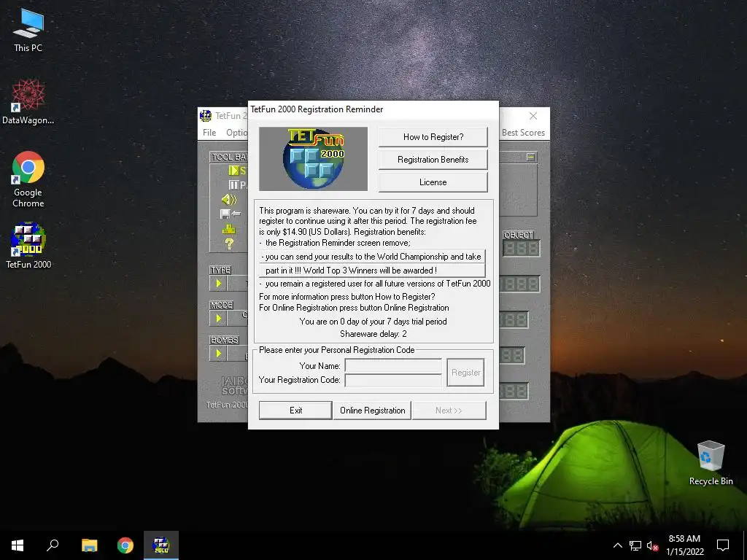Open the Best Scores menu
The height and width of the screenshot is (560, 747).
pyautogui.click(x=523, y=133)
